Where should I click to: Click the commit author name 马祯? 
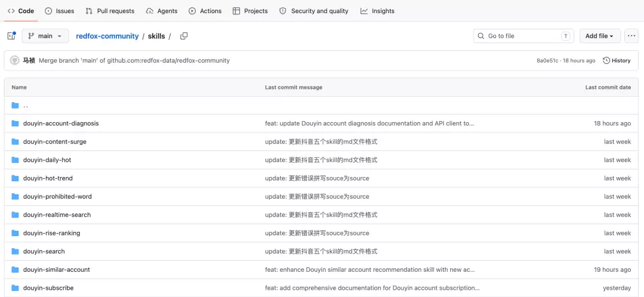29,60
